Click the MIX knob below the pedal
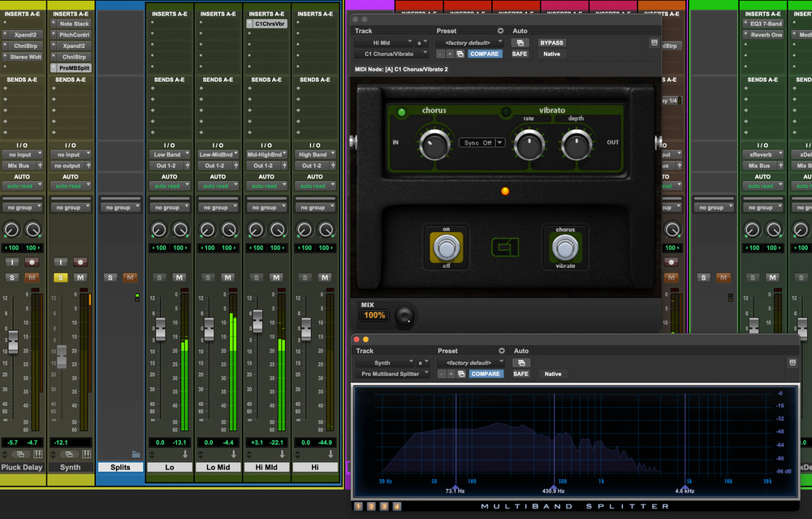The height and width of the screenshot is (519, 812). [x=404, y=314]
